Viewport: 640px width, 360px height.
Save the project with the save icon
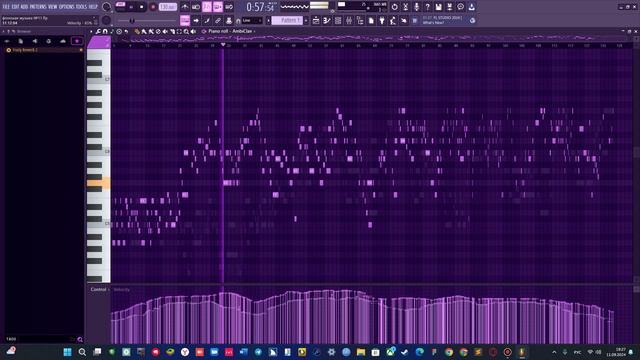(x=438, y=7)
